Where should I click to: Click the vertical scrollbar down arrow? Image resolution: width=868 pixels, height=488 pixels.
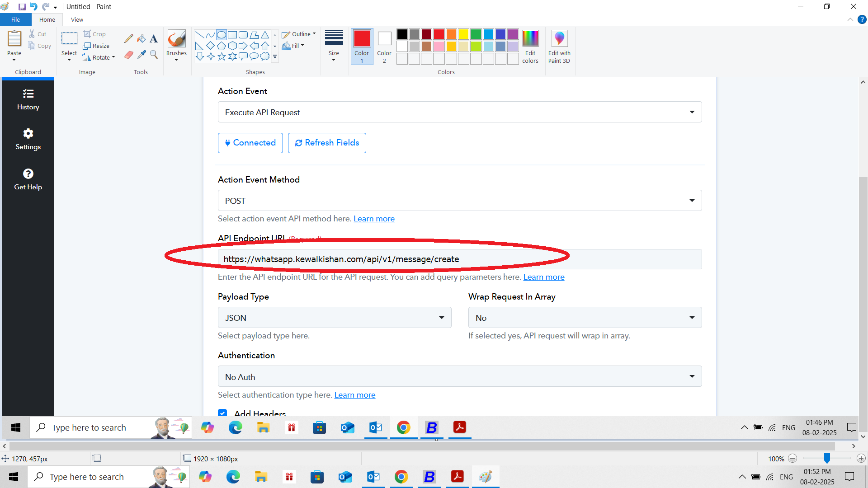click(863, 436)
